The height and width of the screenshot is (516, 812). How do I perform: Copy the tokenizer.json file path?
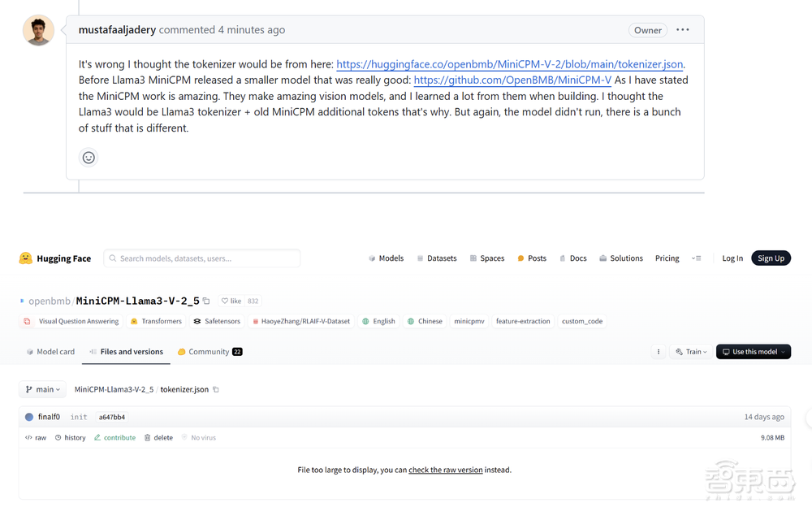click(x=216, y=390)
